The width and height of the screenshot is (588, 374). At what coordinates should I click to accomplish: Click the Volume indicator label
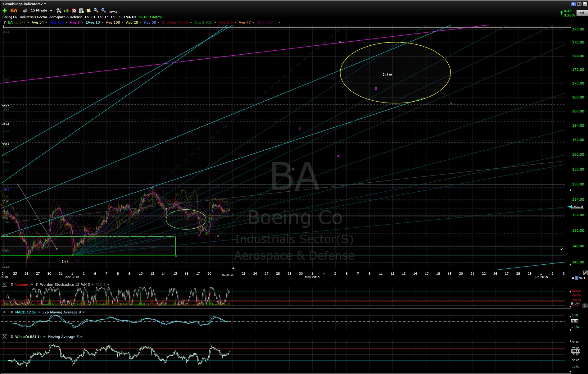pyautogui.click(x=21, y=285)
